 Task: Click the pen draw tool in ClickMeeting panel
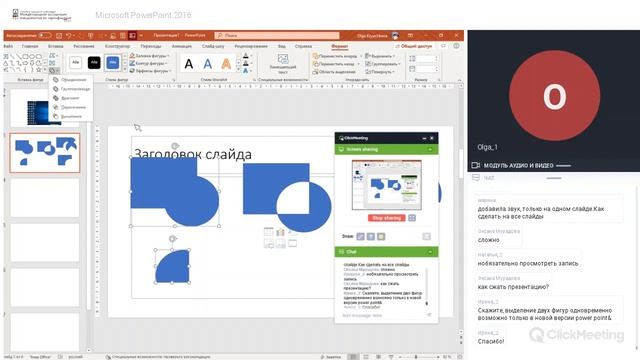(360, 236)
